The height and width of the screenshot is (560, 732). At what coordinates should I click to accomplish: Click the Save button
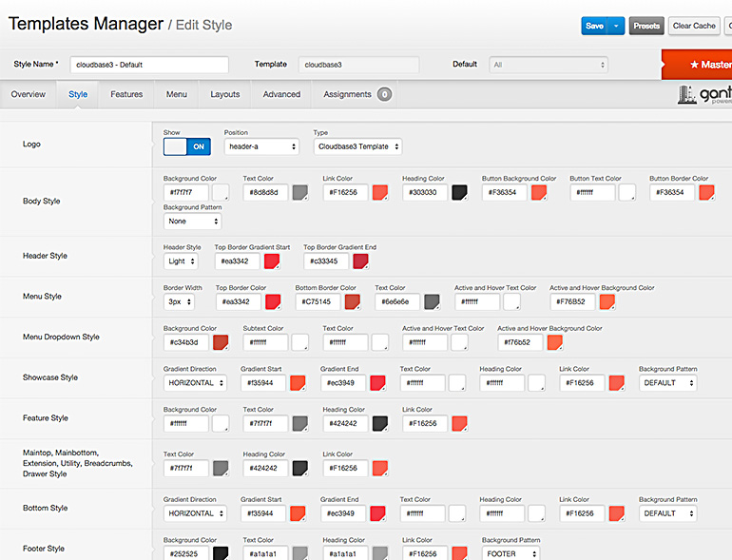pyautogui.click(x=594, y=26)
